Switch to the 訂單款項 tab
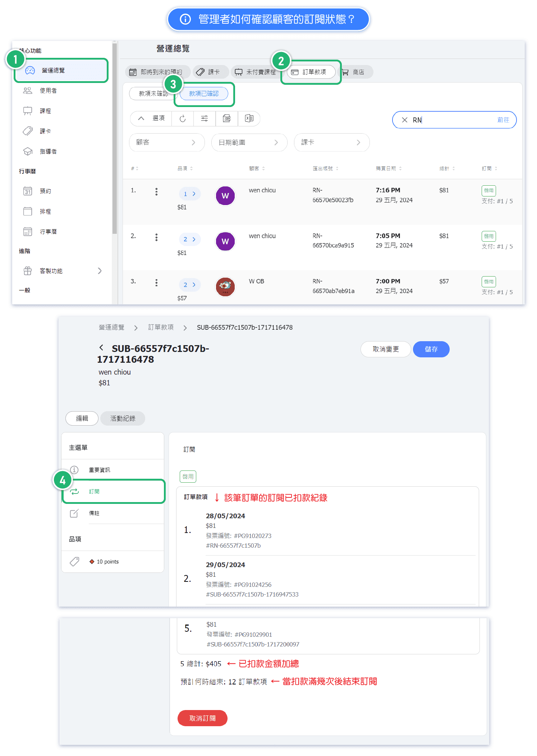The image size is (537, 756). click(x=311, y=72)
